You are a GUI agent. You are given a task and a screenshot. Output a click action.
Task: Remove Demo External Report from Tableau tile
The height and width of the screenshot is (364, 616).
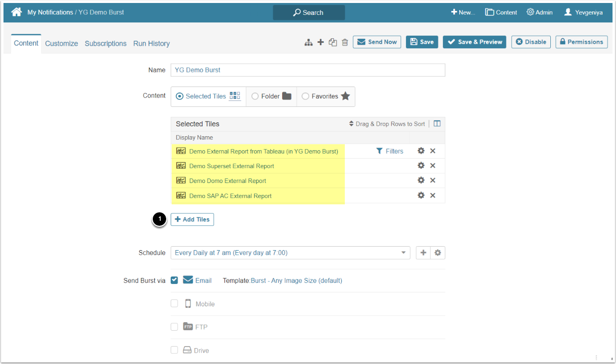(x=433, y=151)
